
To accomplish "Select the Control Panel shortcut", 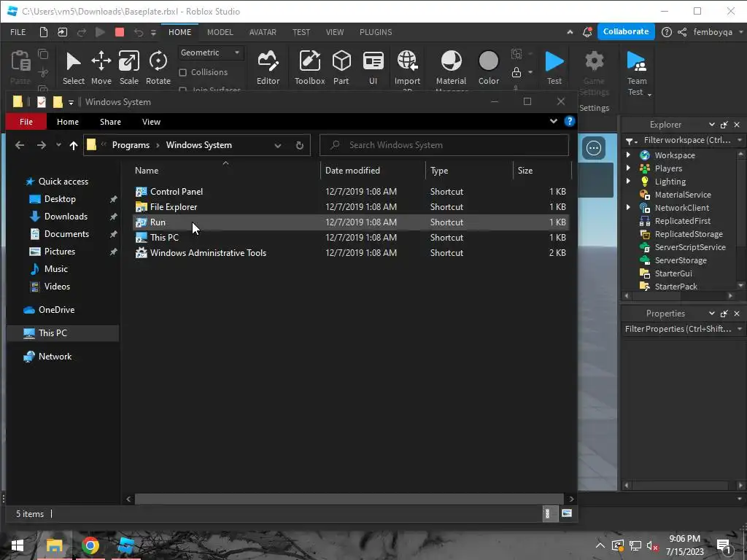I will click(177, 192).
